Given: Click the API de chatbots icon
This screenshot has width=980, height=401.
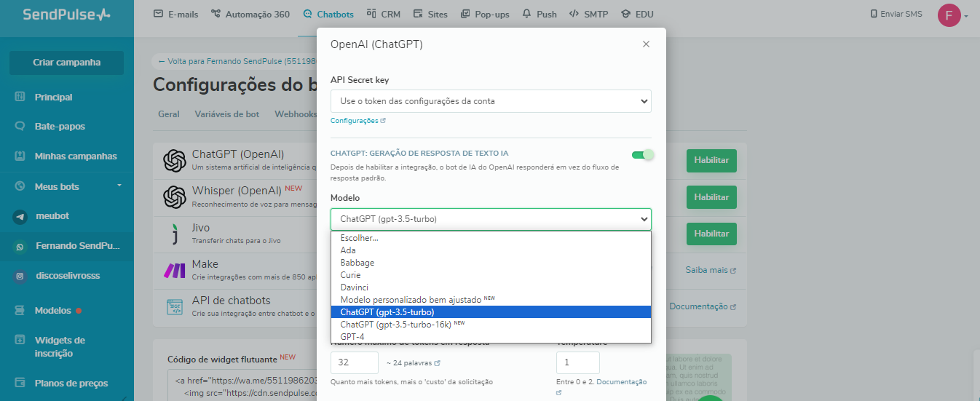Looking at the screenshot, I should pyautogui.click(x=175, y=306).
